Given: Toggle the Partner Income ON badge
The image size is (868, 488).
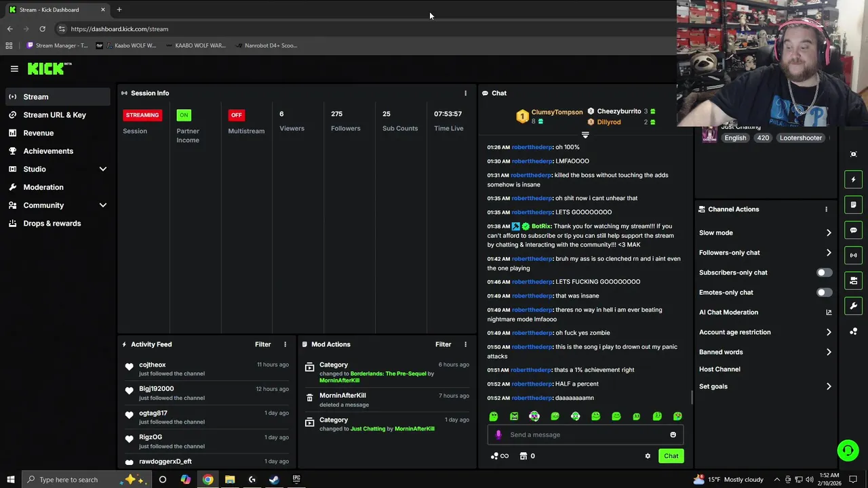Looking at the screenshot, I should tap(184, 115).
